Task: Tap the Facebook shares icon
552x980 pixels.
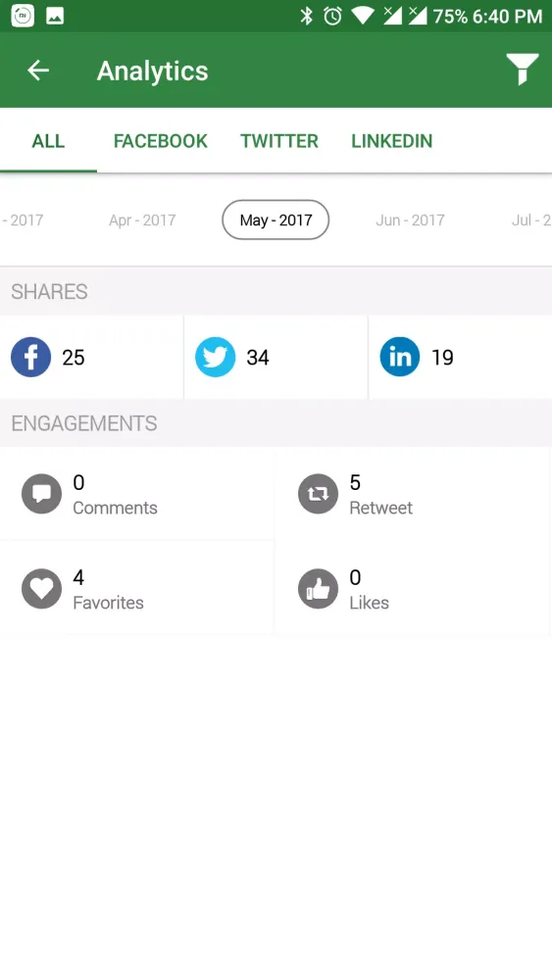Action: click(x=30, y=357)
